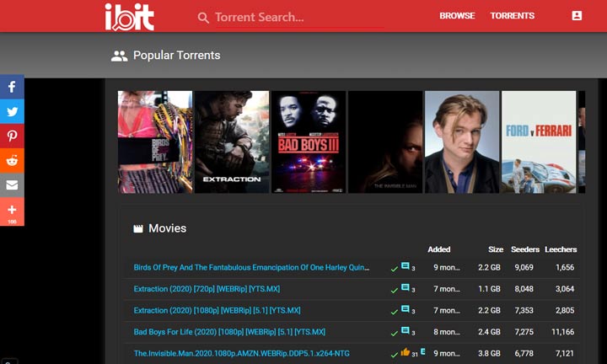This screenshot has width=607, height=364.
Task: Click verified checkmark on Extraction 720p row
Action: point(394,291)
